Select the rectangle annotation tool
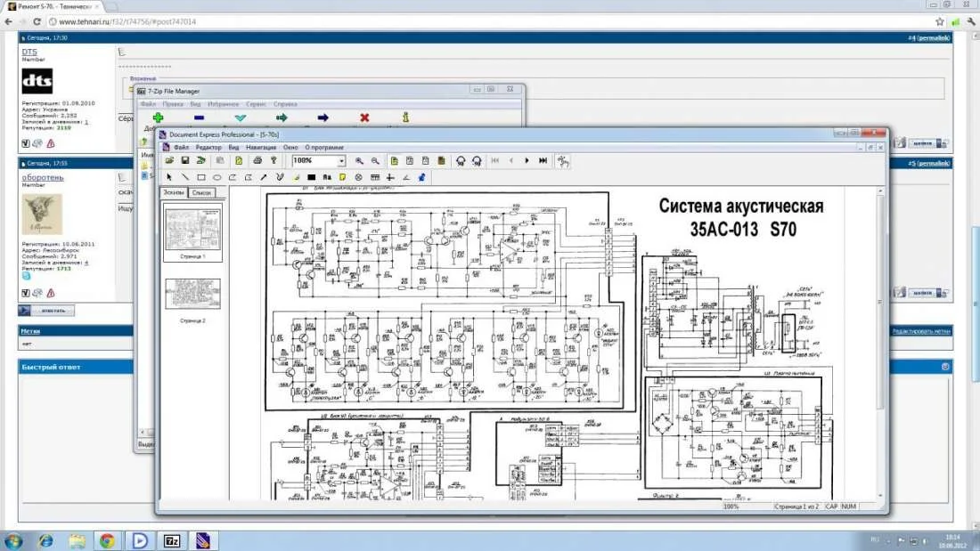 pos(201,177)
